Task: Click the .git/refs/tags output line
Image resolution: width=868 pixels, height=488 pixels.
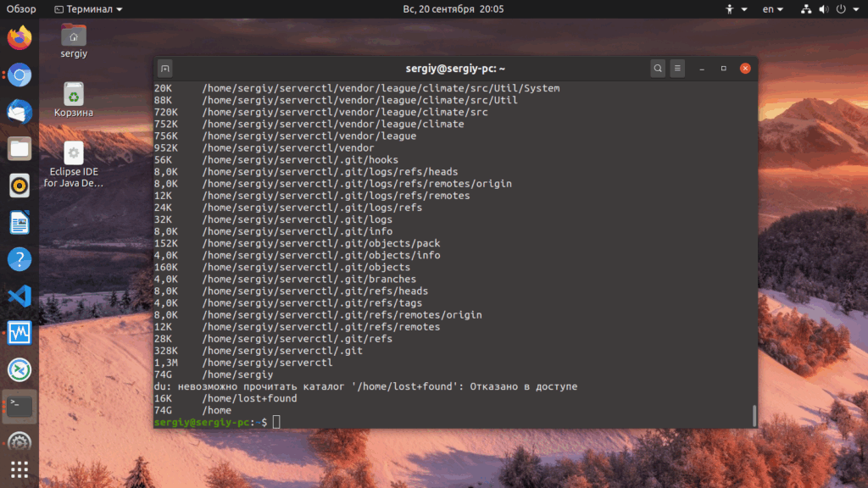Action: coord(288,303)
